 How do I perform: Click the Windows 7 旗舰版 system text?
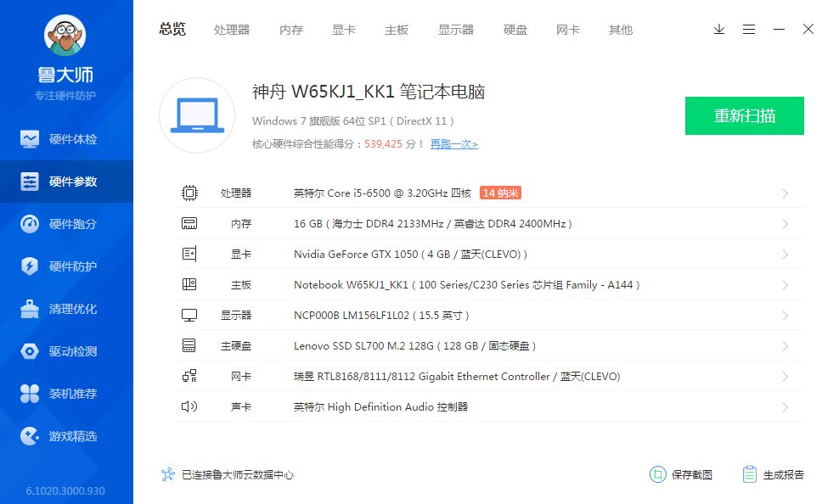(352, 121)
